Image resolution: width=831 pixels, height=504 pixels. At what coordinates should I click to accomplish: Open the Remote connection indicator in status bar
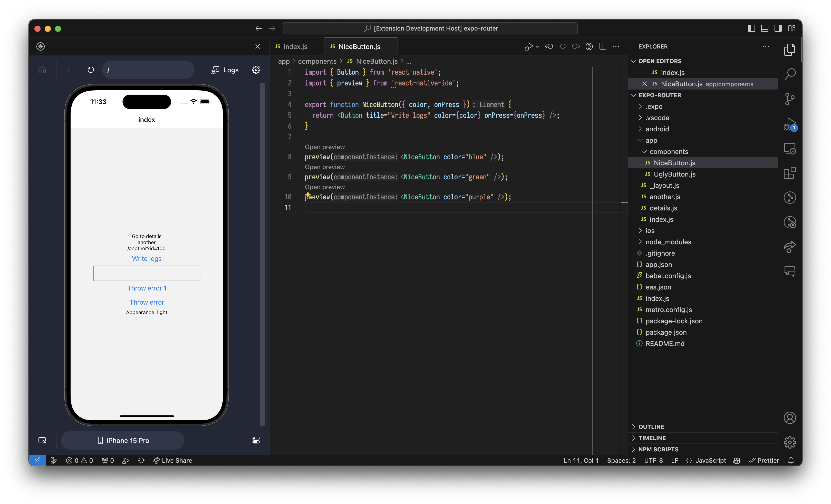tap(37, 460)
